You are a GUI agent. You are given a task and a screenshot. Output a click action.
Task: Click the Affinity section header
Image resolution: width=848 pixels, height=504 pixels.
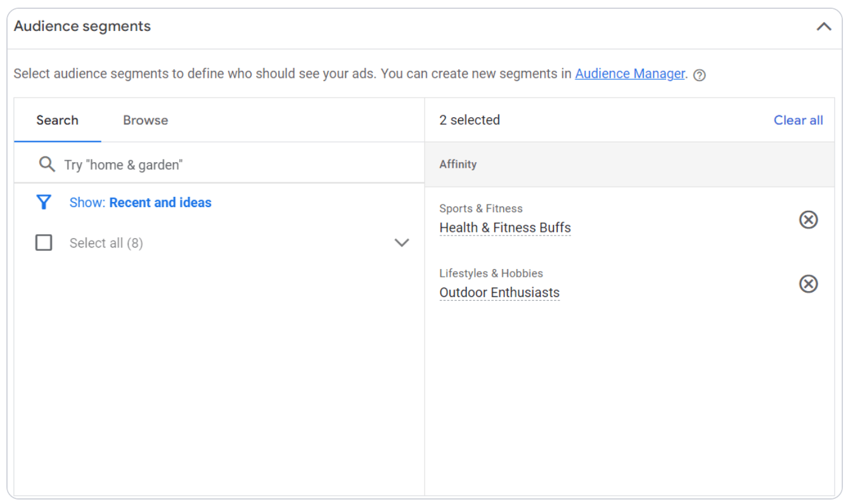coord(458,164)
